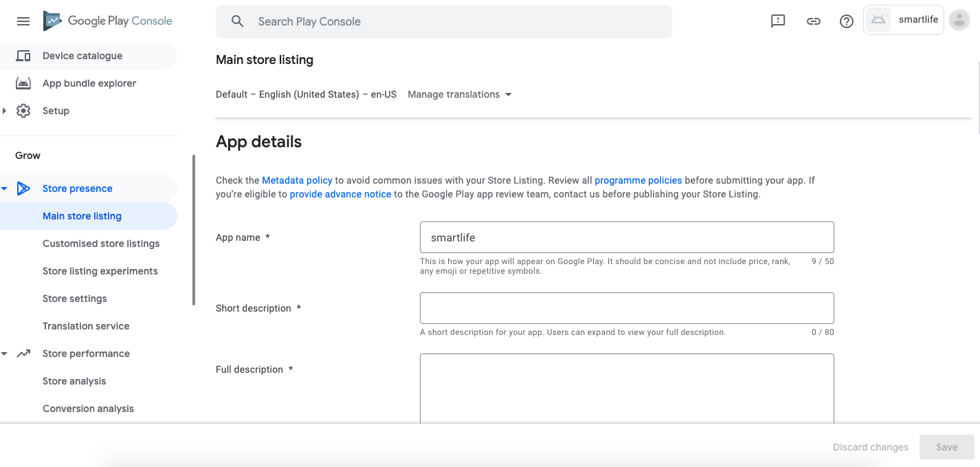Image resolution: width=980 pixels, height=467 pixels.
Task: Click the 'Grow' section heading
Action: click(x=27, y=155)
